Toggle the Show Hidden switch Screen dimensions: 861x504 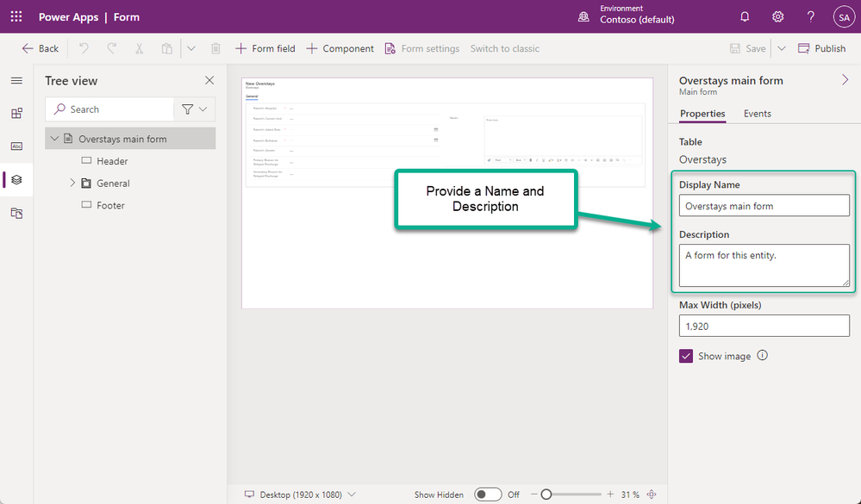[488, 495]
